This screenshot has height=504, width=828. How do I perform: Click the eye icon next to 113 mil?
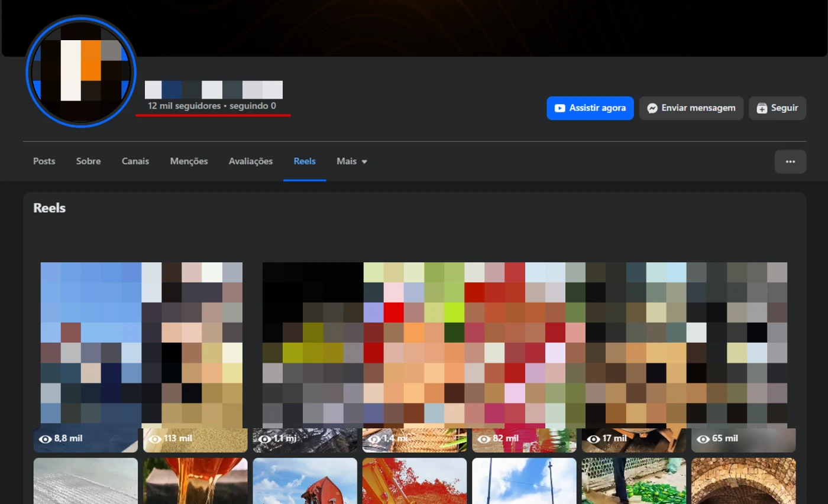tap(156, 439)
